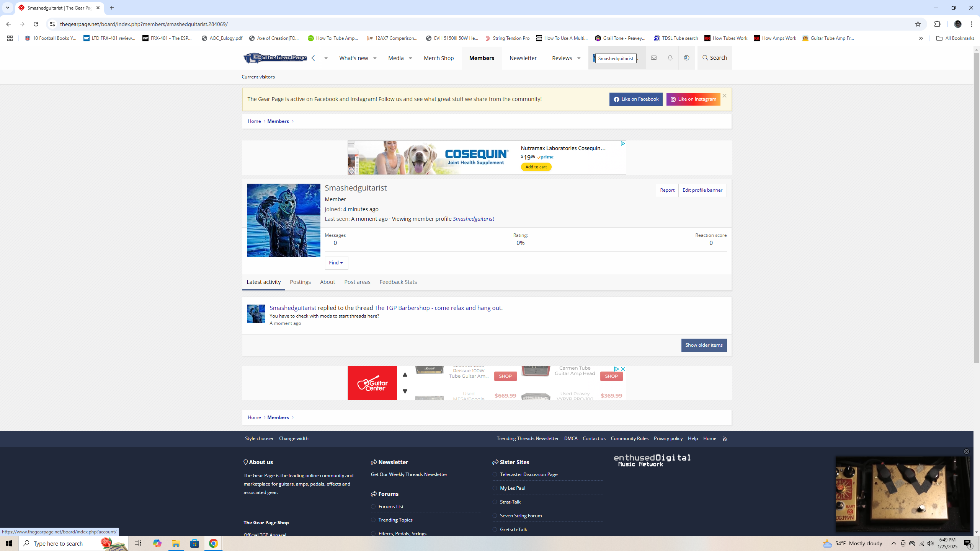
Task: Expand the Media menu arrow
Action: 410,58
